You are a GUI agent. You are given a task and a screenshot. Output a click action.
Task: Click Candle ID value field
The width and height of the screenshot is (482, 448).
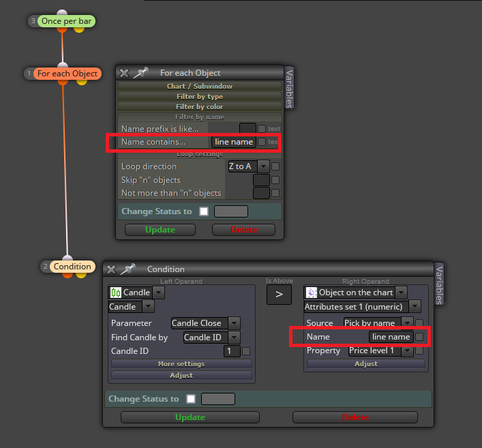[232, 351]
